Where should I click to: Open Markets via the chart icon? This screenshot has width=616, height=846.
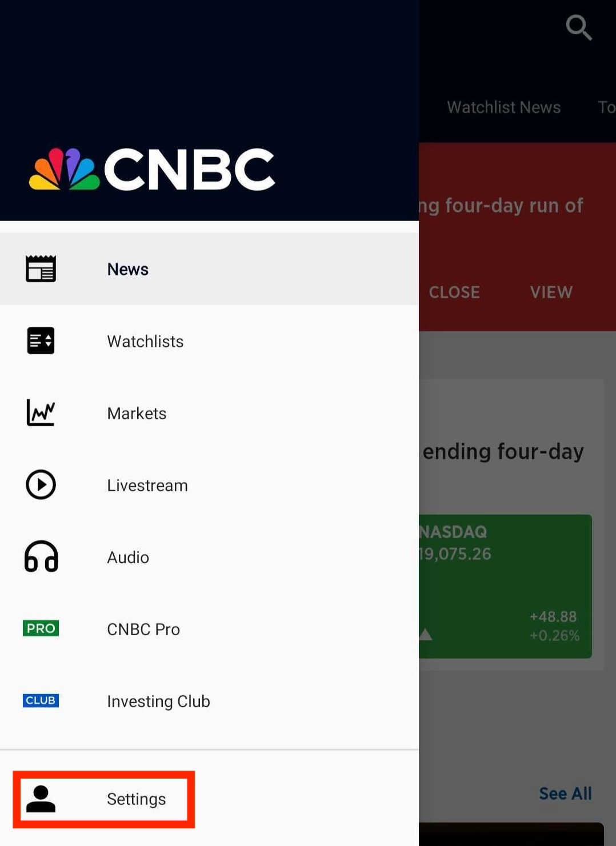click(41, 413)
